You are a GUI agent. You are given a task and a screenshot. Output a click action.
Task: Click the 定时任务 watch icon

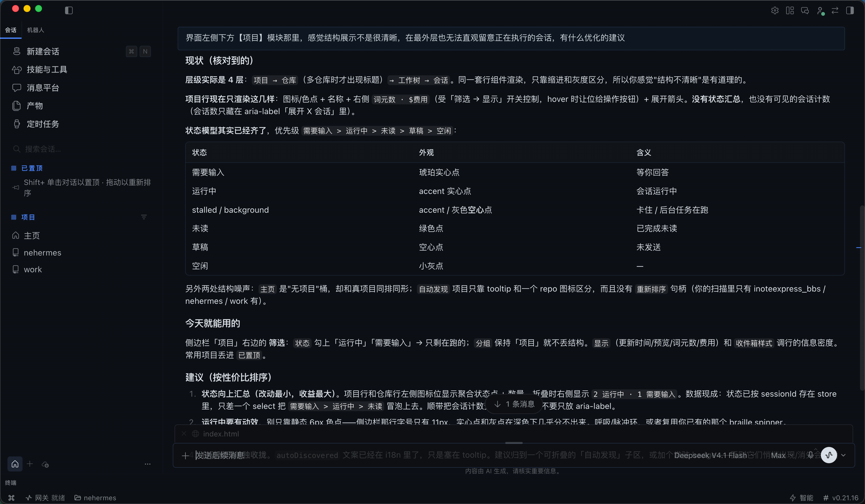pyautogui.click(x=17, y=124)
